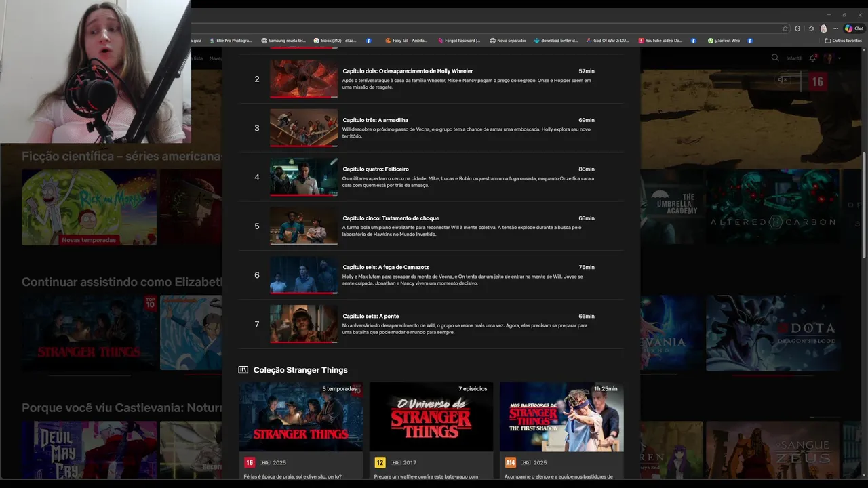Image resolution: width=868 pixels, height=488 pixels.
Task: Click the 68min duration of episode 5
Action: point(587,218)
